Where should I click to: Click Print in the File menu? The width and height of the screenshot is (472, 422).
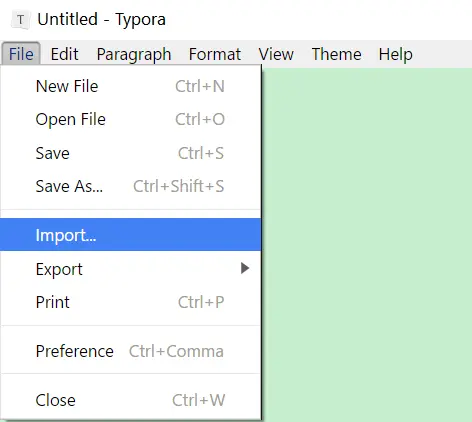pyautogui.click(x=130, y=302)
